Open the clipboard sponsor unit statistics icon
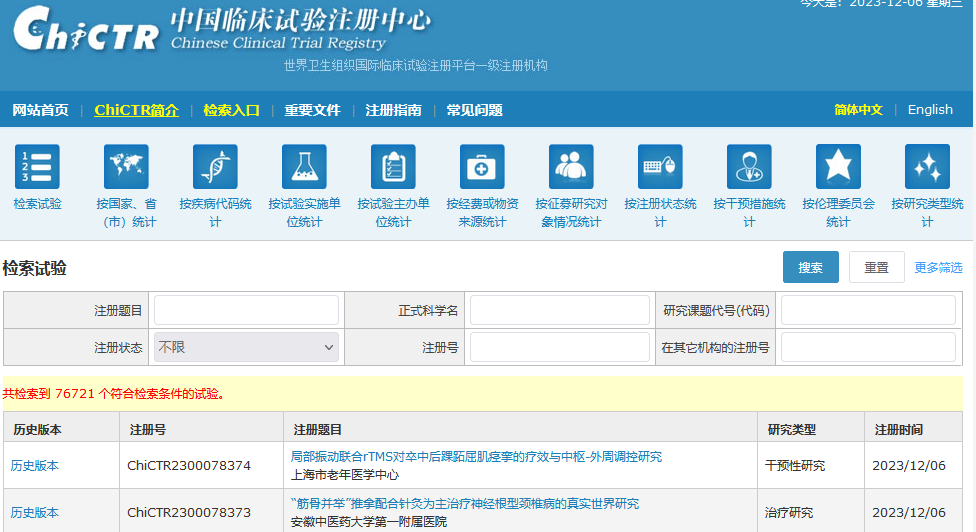 coord(393,167)
